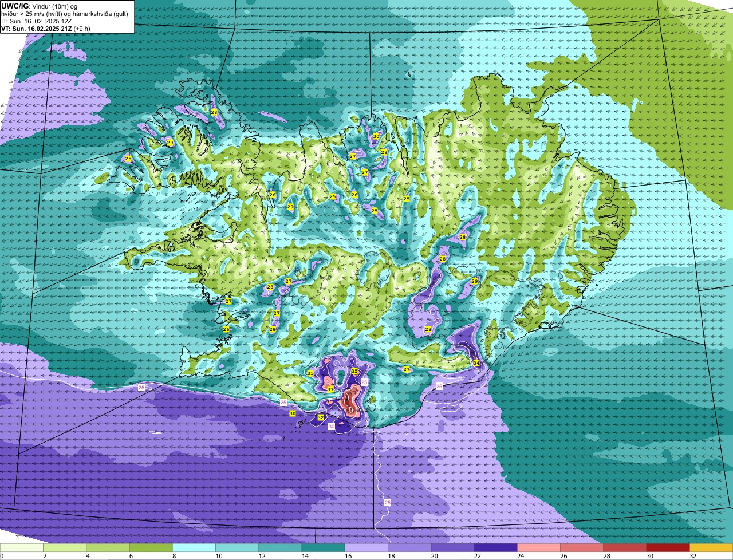Image resolution: width=733 pixels, height=560 pixels.
Task: Choose the orange above-32 m/s legend segment
Action: 712,547
